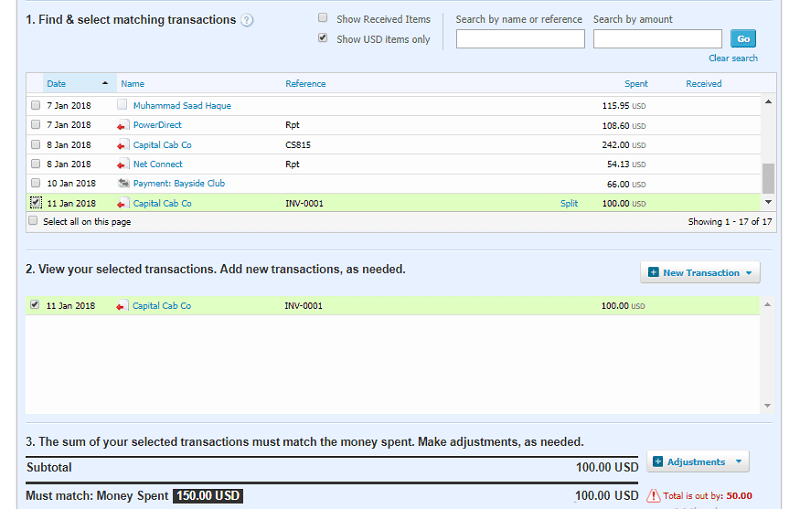Click the 242.00 USD spent amount
This screenshot has height=509, width=800.
[x=623, y=145]
